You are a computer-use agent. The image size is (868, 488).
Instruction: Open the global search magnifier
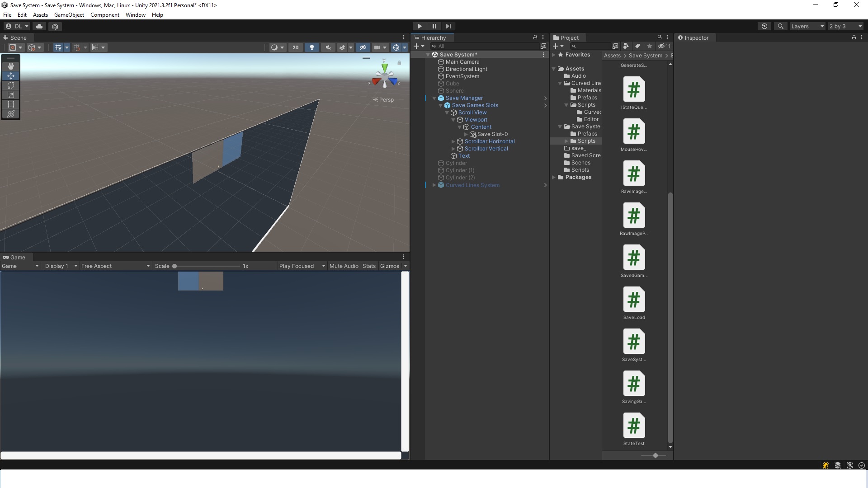(781, 26)
